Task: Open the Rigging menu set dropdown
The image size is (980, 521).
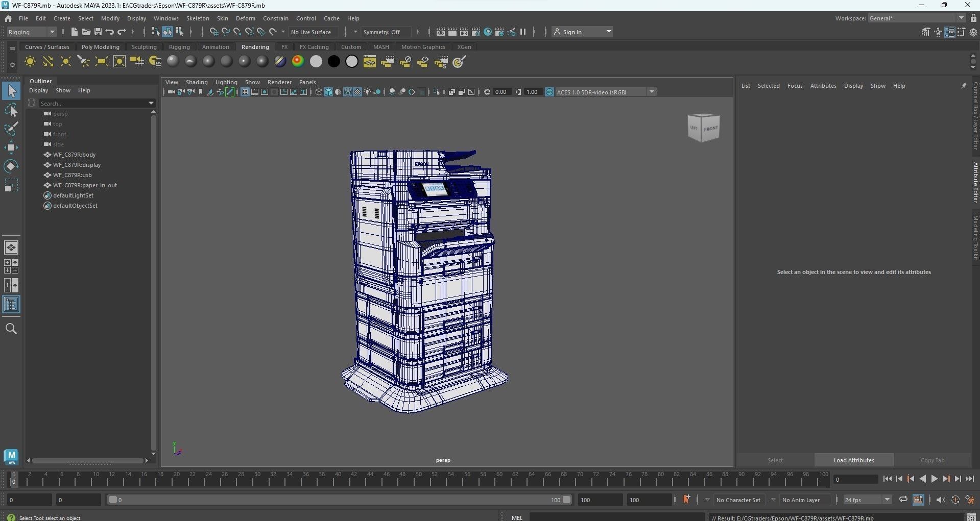Action: click(x=32, y=32)
